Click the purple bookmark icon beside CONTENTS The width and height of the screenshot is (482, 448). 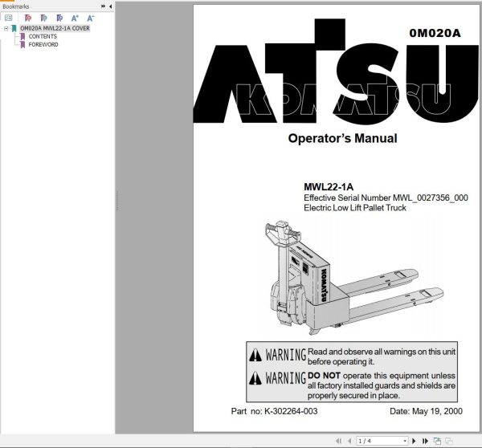click(x=22, y=37)
